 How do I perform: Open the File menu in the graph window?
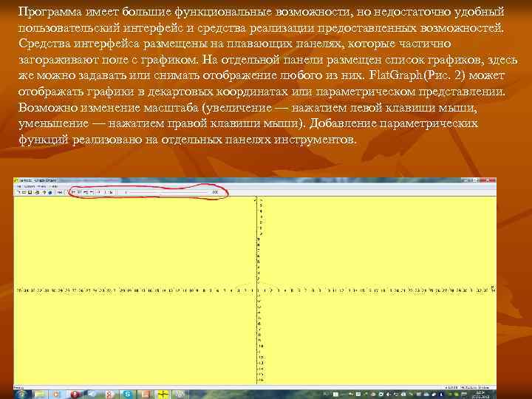coord(19,186)
